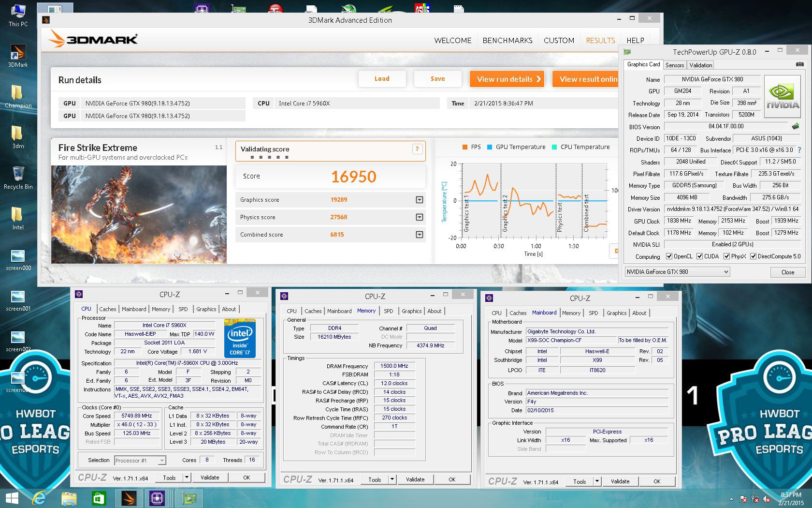
Task: Click the CPU Temperature teal legend swatch
Action: point(554,147)
